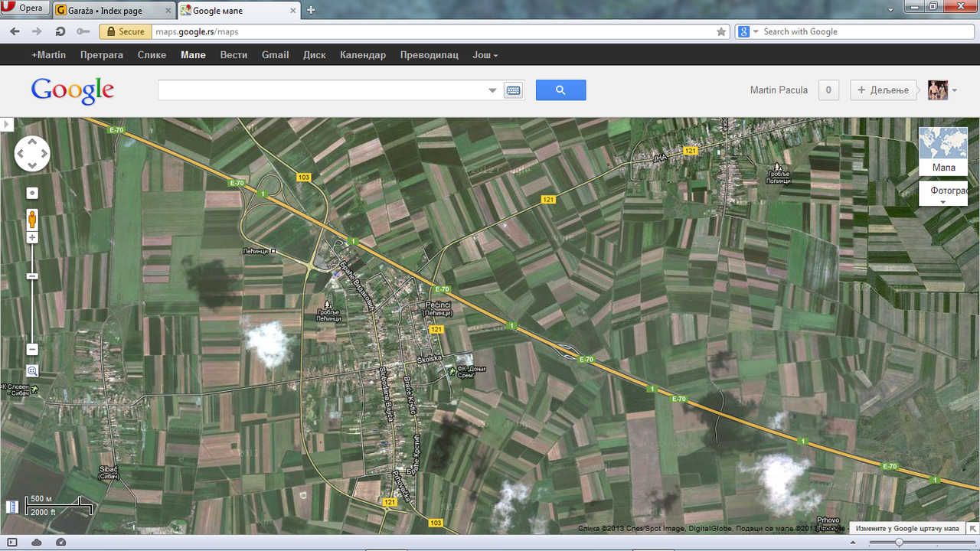
Task: Toggle the map scale units bar
Action: point(60,505)
